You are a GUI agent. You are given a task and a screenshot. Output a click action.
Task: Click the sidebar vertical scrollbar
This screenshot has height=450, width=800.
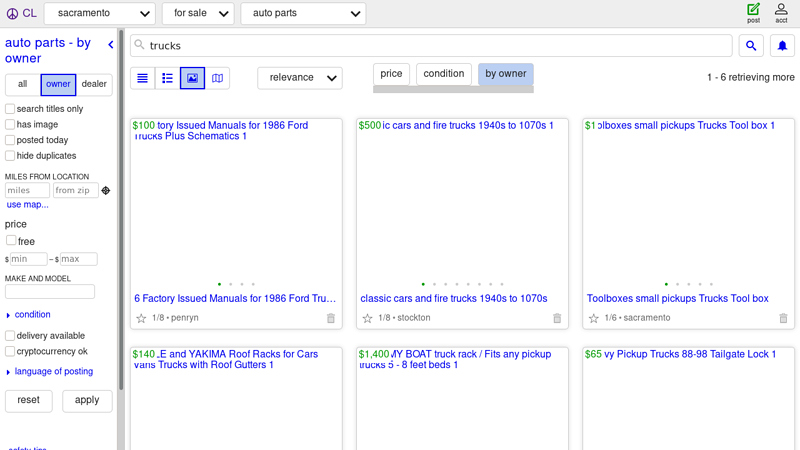[122, 200]
